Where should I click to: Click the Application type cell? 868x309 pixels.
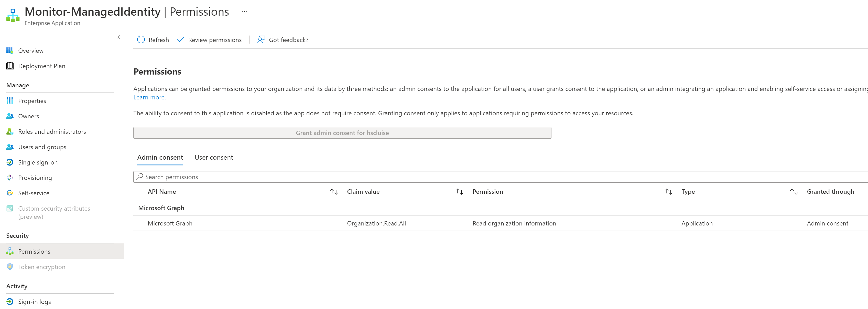tap(697, 223)
